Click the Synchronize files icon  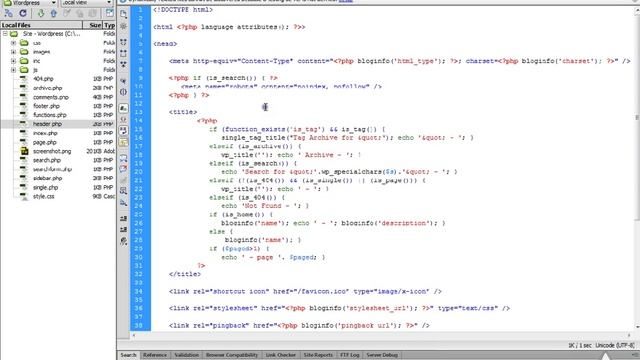[x=93, y=13]
